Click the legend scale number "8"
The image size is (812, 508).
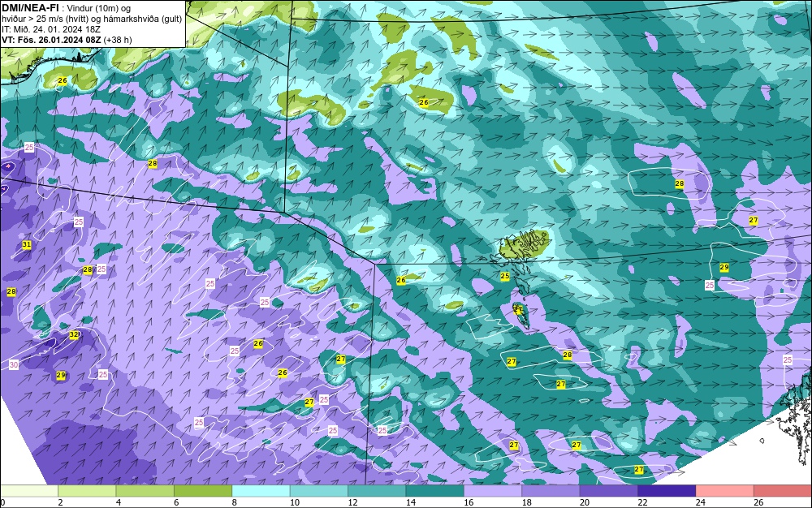point(234,502)
